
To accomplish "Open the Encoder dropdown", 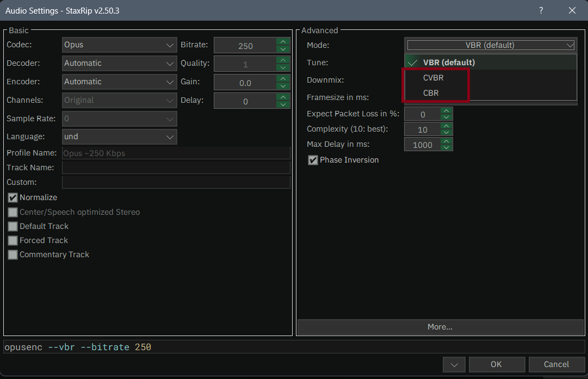I will coord(119,82).
